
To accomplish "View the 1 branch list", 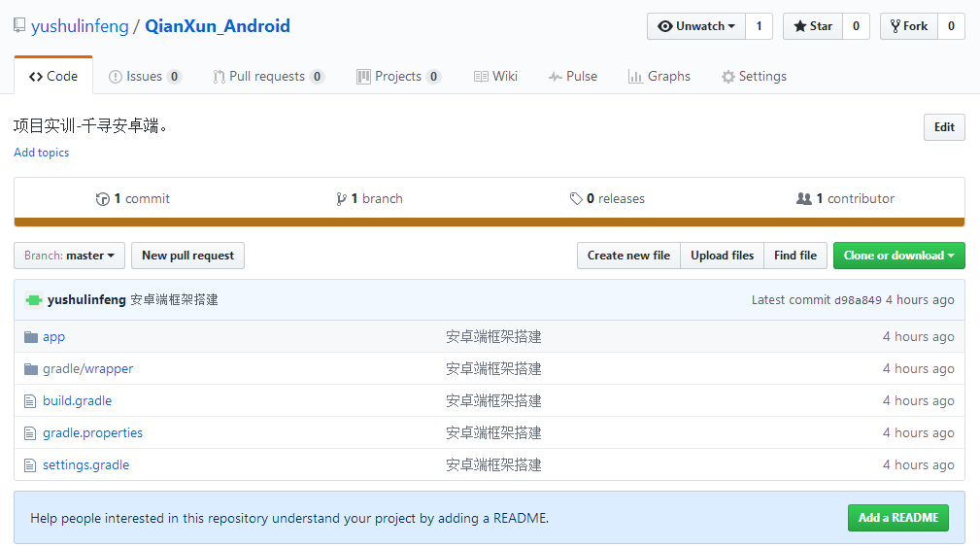I will [369, 199].
